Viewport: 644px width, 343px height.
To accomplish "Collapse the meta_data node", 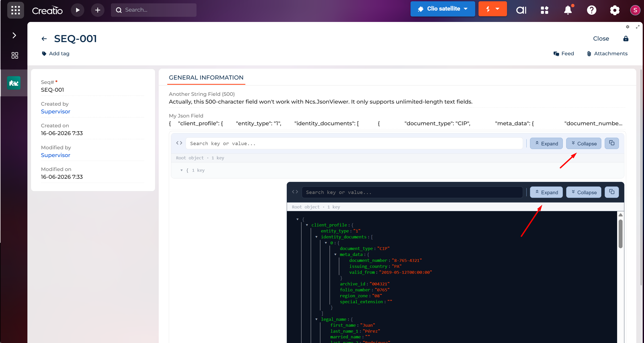I will [336, 254].
